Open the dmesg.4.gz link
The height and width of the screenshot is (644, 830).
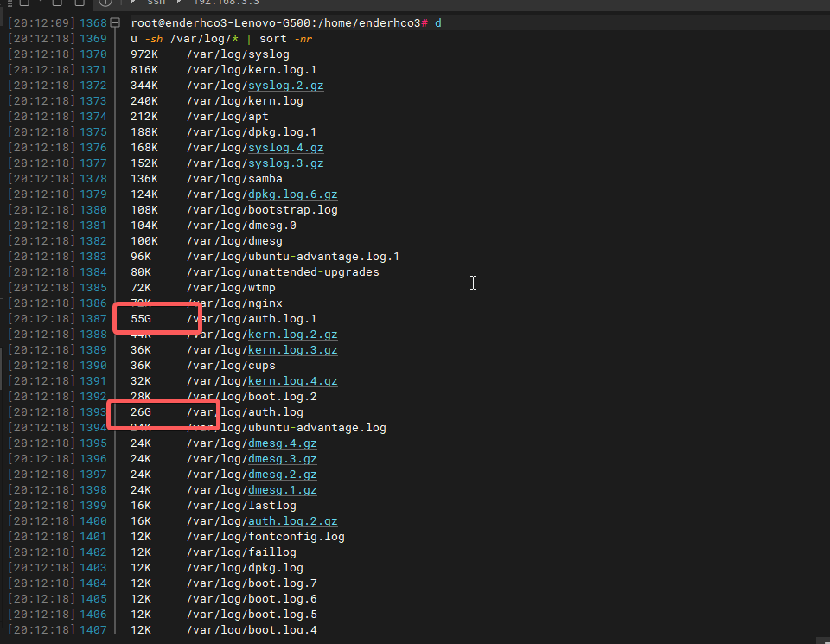(283, 443)
